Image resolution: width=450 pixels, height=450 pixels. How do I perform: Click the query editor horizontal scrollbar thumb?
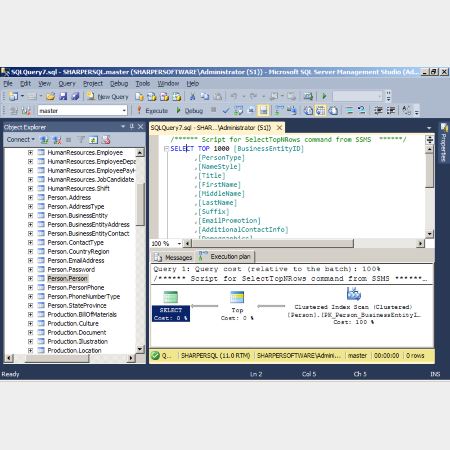pyautogui.click(x=272, y=243)
